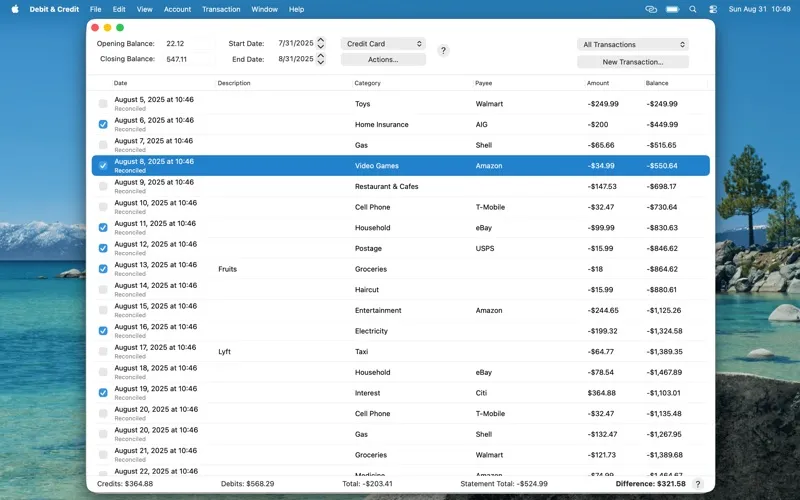Click the help question mark beside Actions

click(x=443, y=51)
